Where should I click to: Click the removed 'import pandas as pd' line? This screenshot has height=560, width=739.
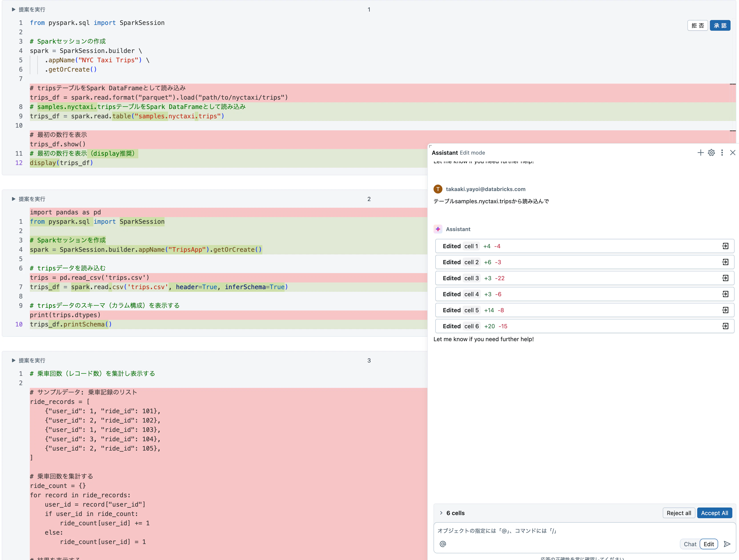pos(66,213)
